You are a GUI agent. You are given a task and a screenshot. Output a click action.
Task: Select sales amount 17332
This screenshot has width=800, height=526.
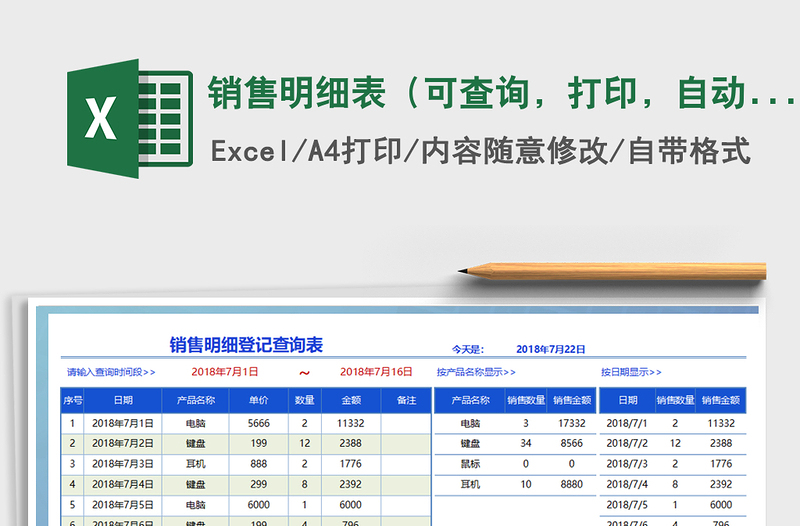click(x=571, y=423)
